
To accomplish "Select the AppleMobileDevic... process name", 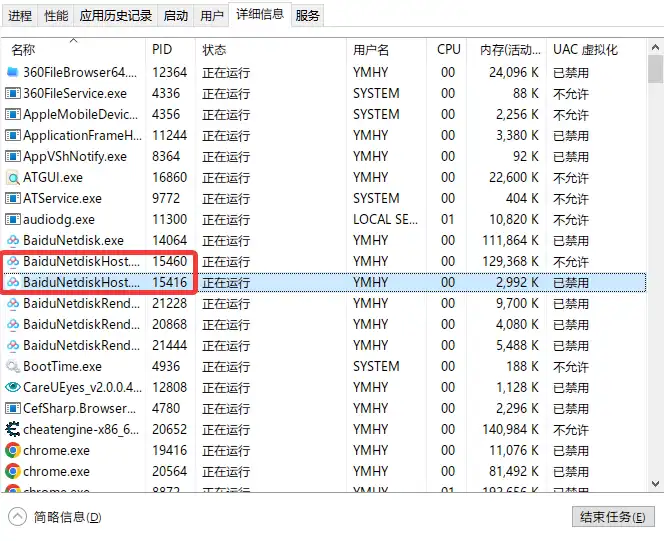I will coord(80,114).
